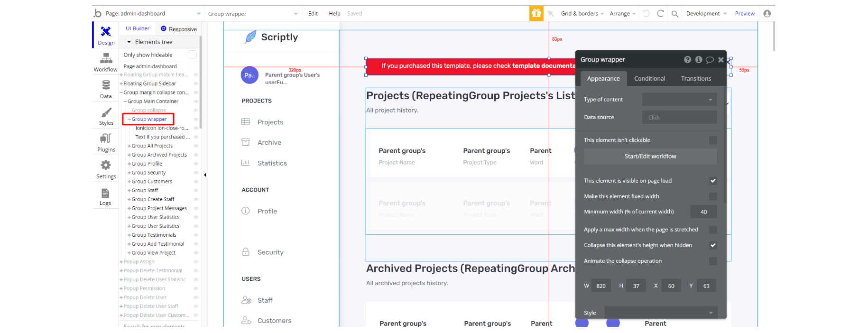Click the Profile info icon in sidebar

coord(246,211)
